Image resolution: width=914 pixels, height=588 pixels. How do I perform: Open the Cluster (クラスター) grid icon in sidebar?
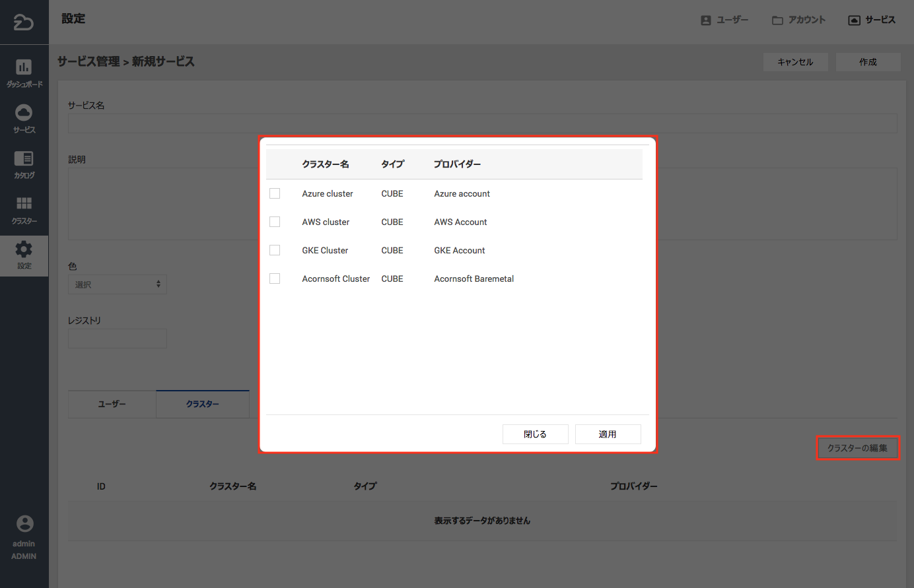tap(24, 203)
